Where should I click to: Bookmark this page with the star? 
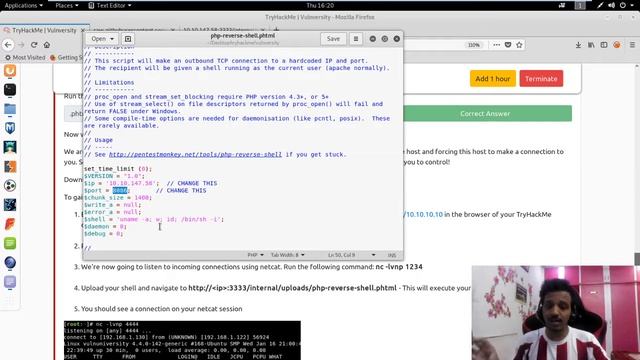519,45
